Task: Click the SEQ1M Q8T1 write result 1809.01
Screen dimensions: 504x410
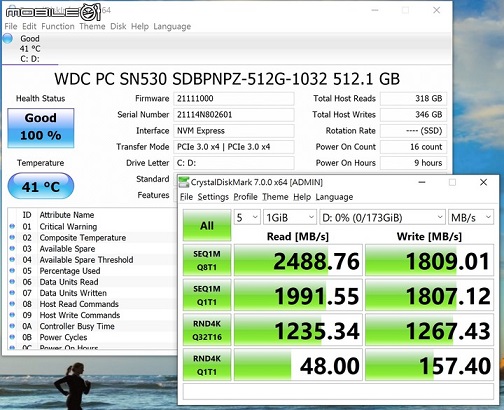Action: point(429,260)
